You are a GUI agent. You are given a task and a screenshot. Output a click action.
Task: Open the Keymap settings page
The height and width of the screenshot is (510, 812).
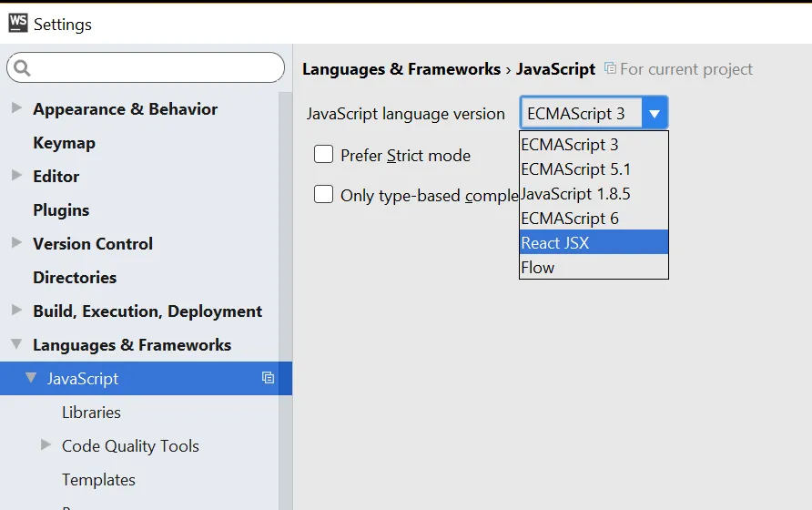(x=64, y=143)
